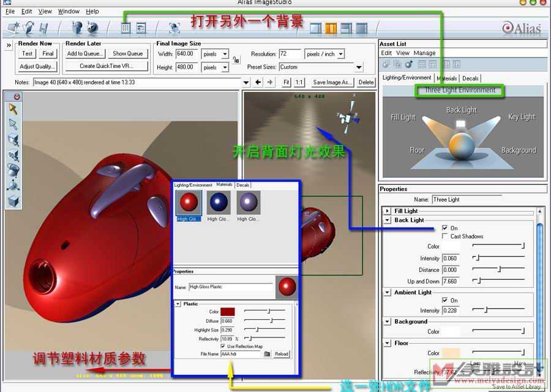The height and width of the screenshot is (392, 551).
Task: Open the Window menu
Action: click(x=69, y=11)
